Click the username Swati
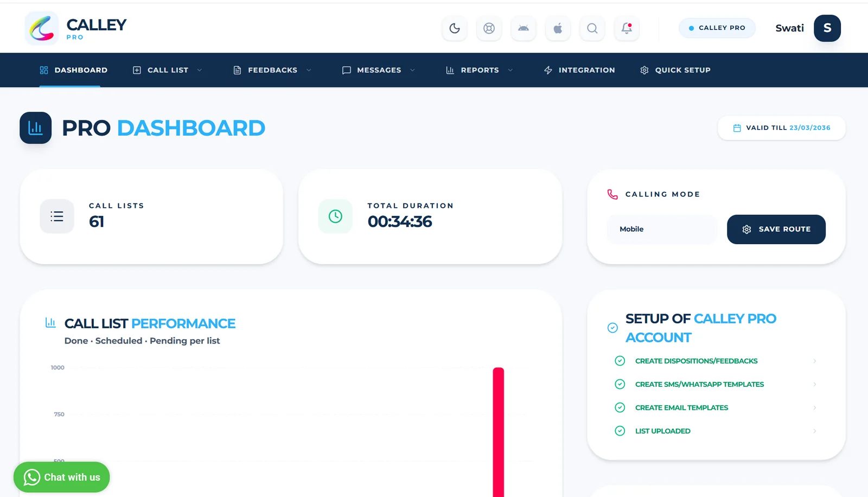This screenshot has width=868, height=497. click(789, 28)
